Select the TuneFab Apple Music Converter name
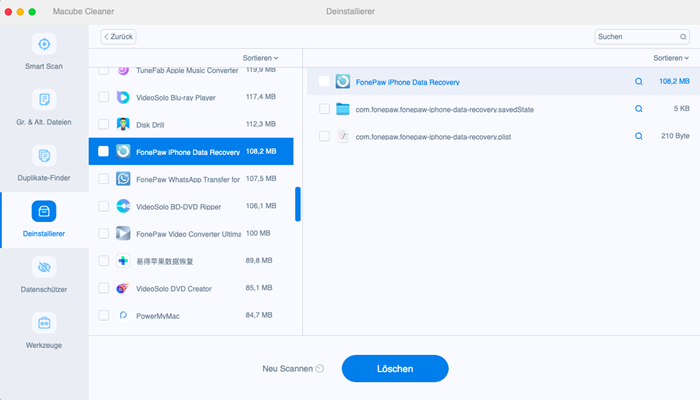 click(187, 71)
